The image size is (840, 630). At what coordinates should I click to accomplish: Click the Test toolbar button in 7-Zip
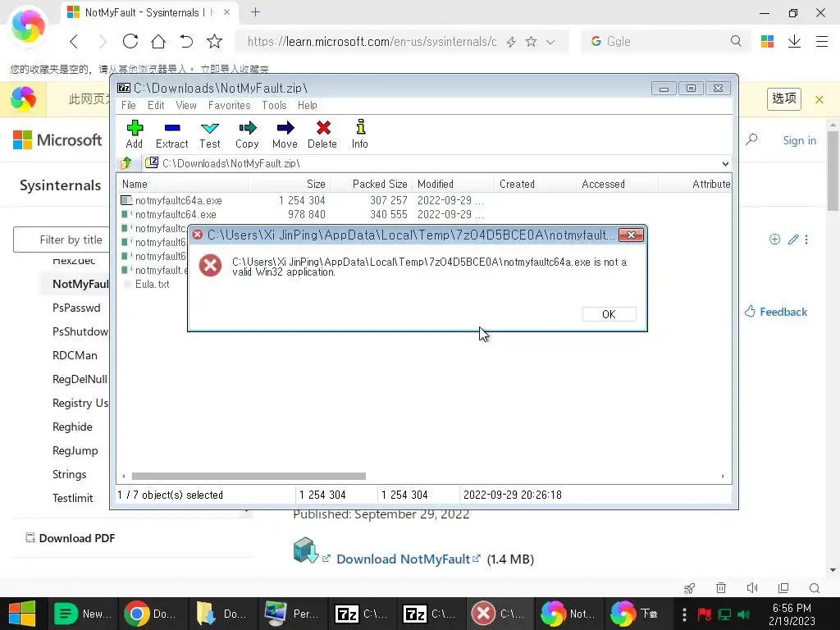[209, 135]
